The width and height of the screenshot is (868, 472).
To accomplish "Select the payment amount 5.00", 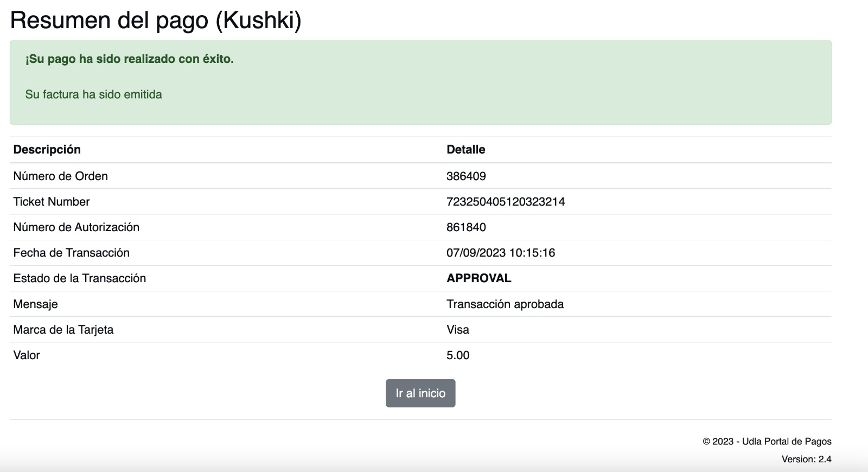I will tap(458, 355).
